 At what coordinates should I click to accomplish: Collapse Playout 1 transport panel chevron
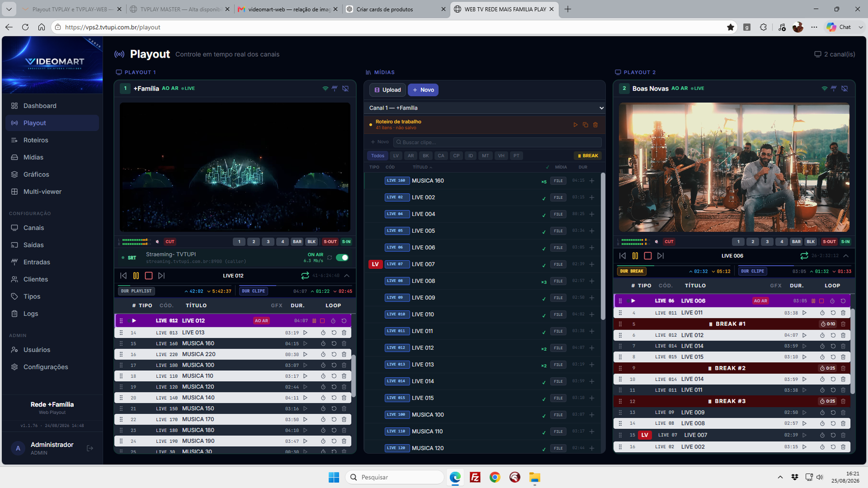[347, 275]
